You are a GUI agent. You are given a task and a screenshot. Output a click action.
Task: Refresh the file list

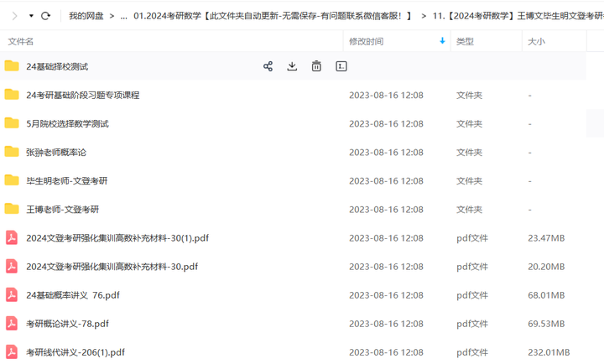click(x=45, y=16)
